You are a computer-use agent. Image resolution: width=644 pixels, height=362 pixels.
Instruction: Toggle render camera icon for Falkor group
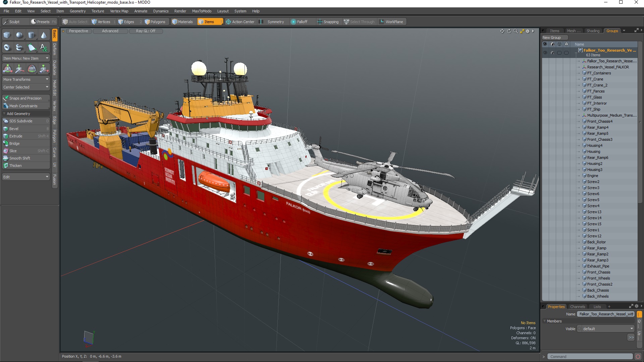(552, 53)
